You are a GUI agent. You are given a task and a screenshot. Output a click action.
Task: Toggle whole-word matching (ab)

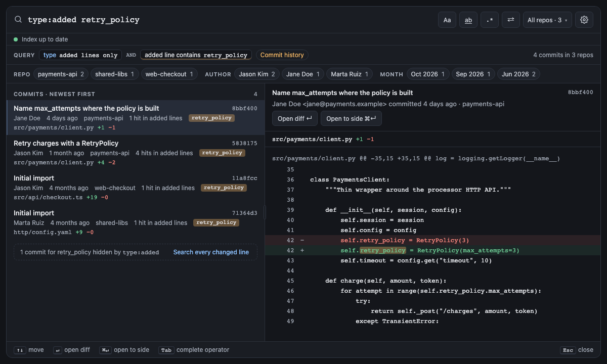coord(468,20)
